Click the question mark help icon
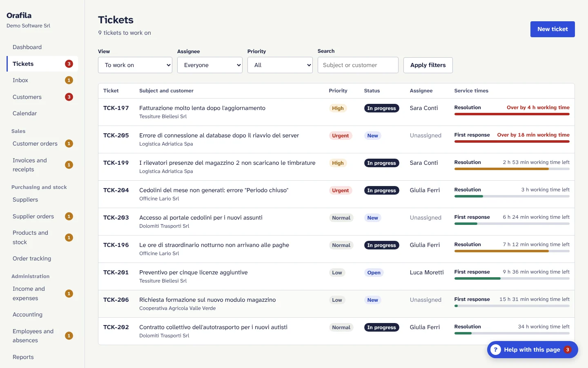This screenshot has width=588, height=368. click(495, 350)
